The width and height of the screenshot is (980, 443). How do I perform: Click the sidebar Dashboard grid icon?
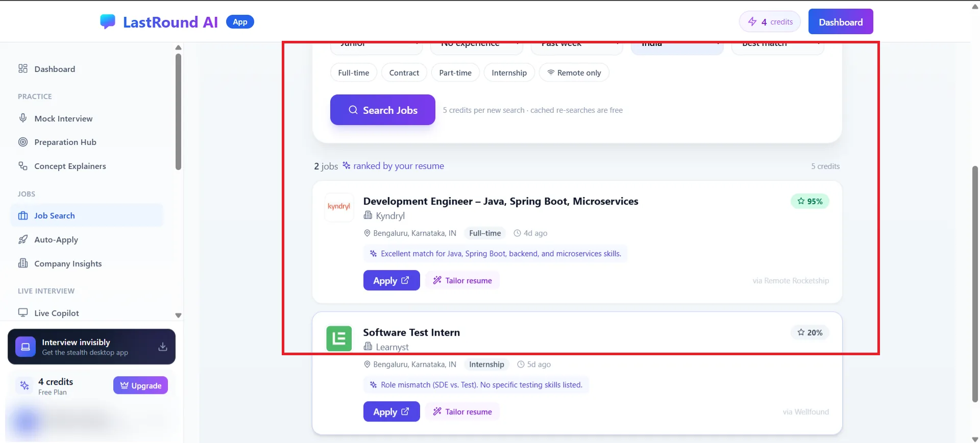tap(23, 68)
